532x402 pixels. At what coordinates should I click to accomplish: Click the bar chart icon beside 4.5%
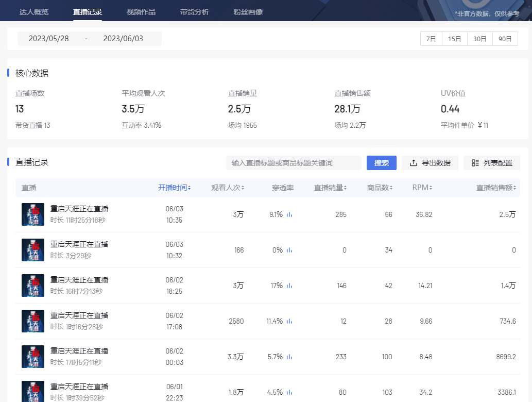[289, 393]
